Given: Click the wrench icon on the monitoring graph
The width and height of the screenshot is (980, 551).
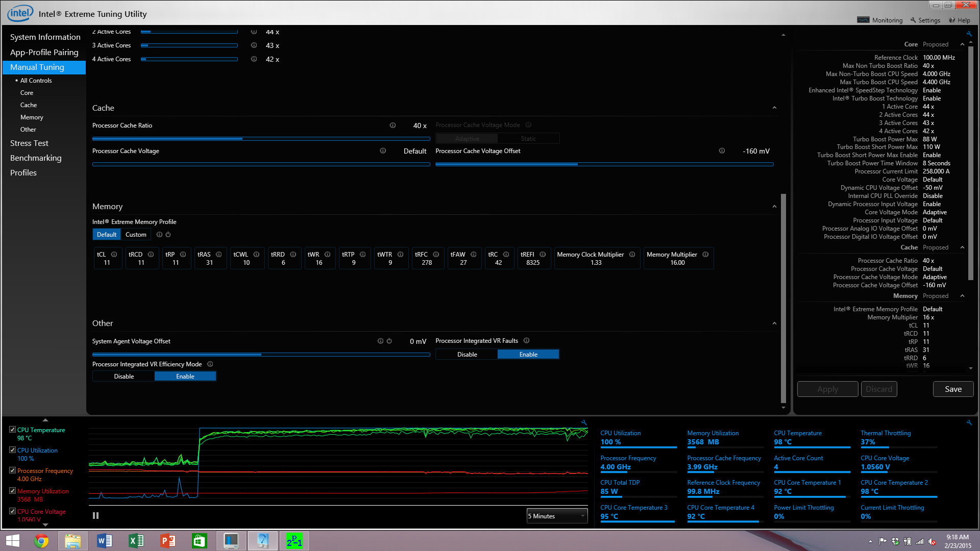Looking at the screenshot, I should [584, 422].
